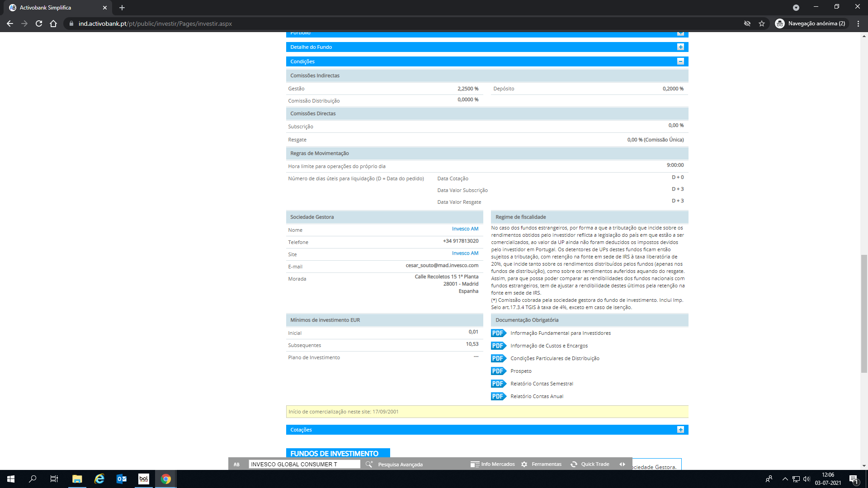Viewport: 868px width, 488px height.
Task: Open the Invesco AM name link
Action: point(465,229)
